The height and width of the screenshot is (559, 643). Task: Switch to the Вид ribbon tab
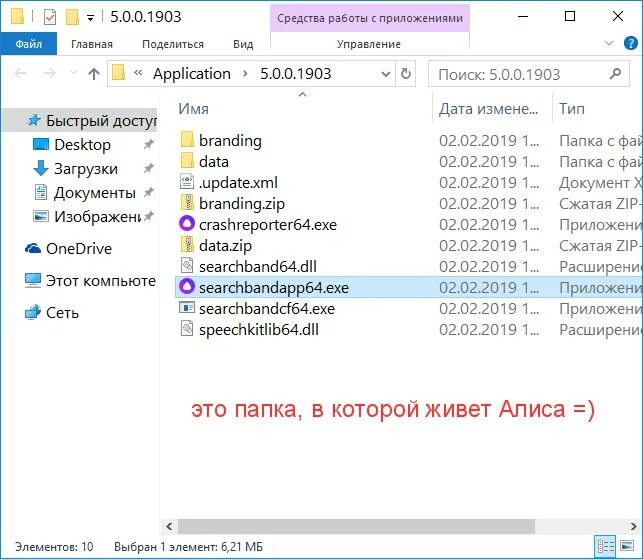(243, 44)
